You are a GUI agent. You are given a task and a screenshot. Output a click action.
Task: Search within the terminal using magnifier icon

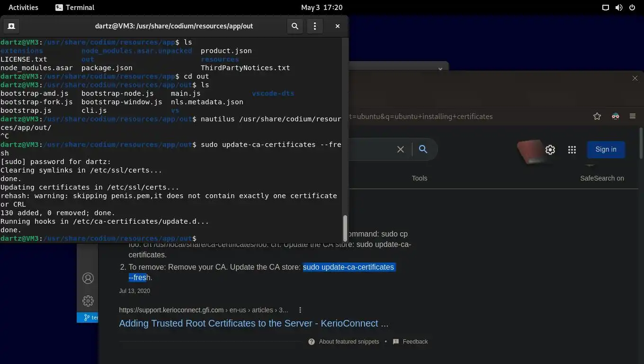pos(295,26)
